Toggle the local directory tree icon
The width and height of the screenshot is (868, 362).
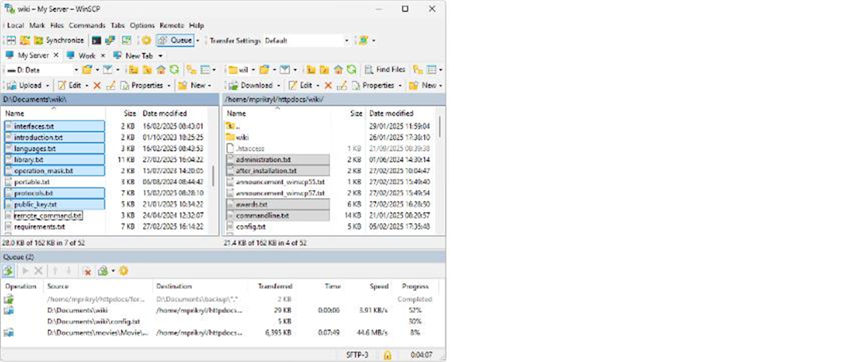(x=191, y=70)
